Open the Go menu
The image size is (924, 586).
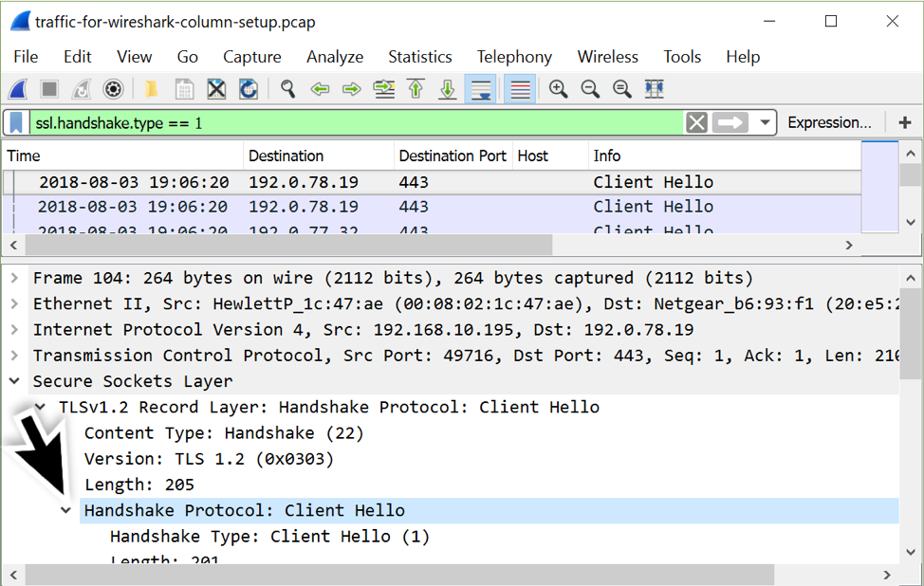pyautogui.click(x=188, y=57)
